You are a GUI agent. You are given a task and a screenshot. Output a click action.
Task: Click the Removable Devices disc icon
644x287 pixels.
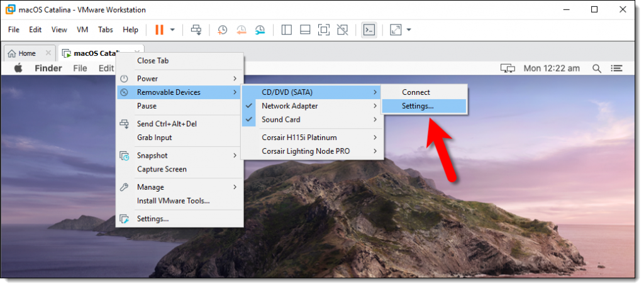pyautogui.click(x=124, y=92)
